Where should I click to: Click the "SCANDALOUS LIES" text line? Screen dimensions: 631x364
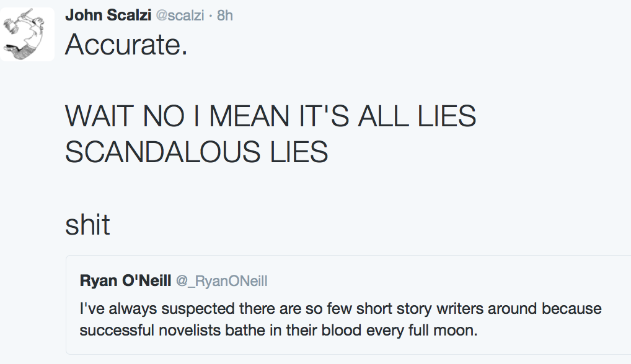pos(196,152)
